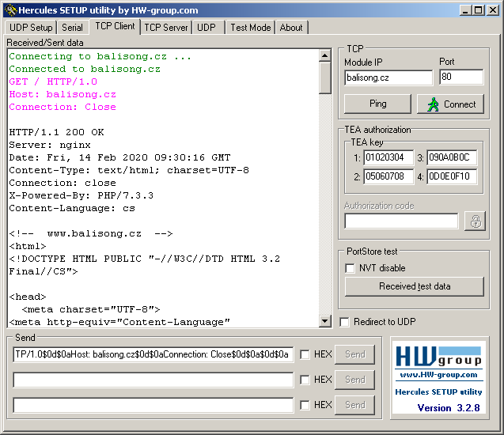The image size is (504, 435).
Task: Open the Test Mode tab
Action: point(250,28)
